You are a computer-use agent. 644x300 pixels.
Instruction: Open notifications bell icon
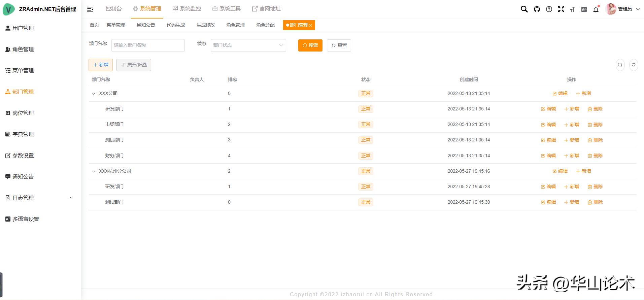click(x=596, y=9)
